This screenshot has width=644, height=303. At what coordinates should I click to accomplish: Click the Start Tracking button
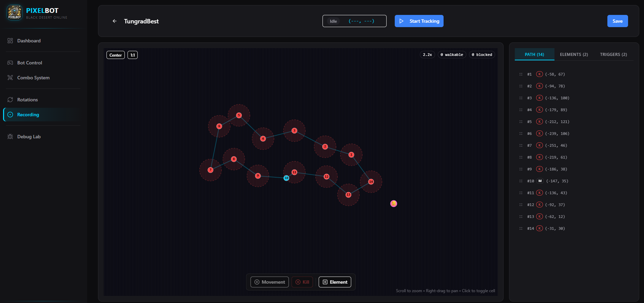pyautogui.click(x=419, y=21)
